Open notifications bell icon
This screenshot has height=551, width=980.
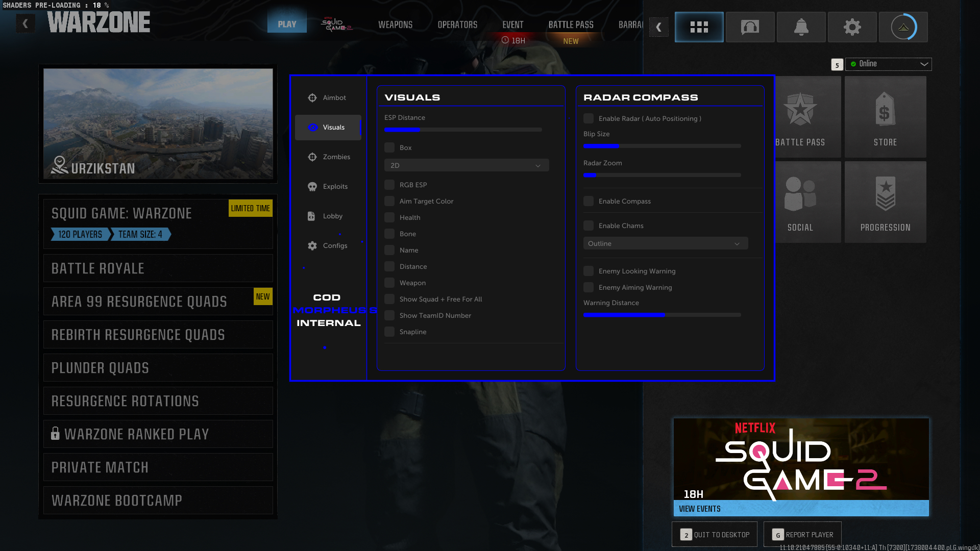click(x=801, y=27)
